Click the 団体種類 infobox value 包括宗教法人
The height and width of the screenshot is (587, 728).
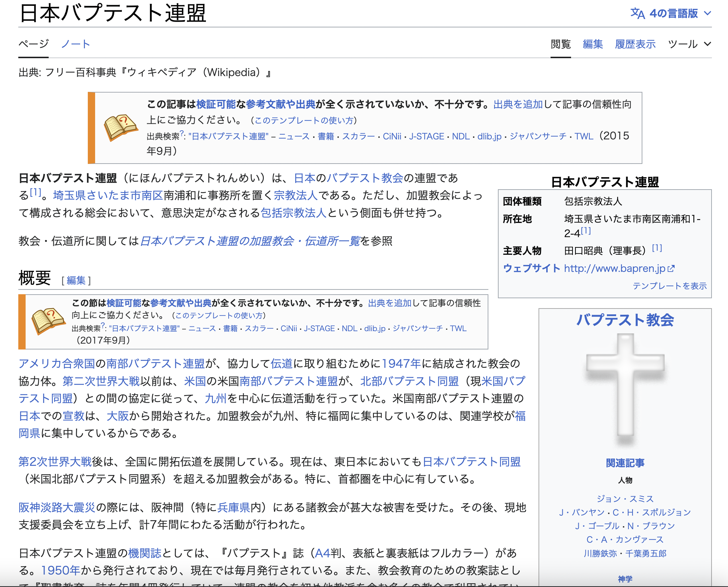click(593, 201)
